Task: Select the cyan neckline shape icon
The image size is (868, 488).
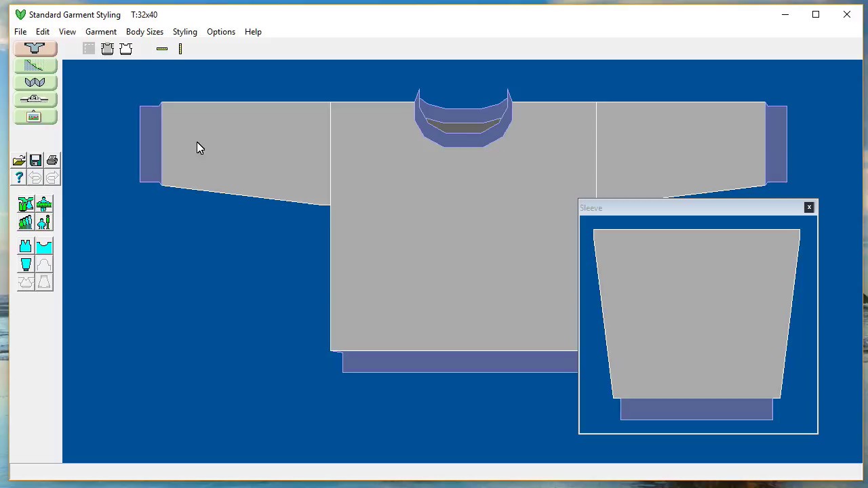Action: (44, 247)
